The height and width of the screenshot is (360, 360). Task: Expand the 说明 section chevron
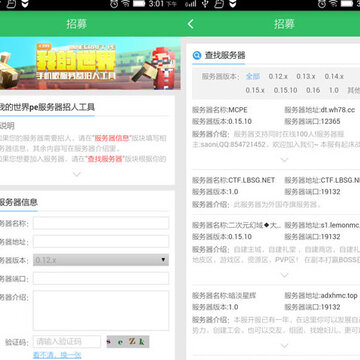[77, 174]
